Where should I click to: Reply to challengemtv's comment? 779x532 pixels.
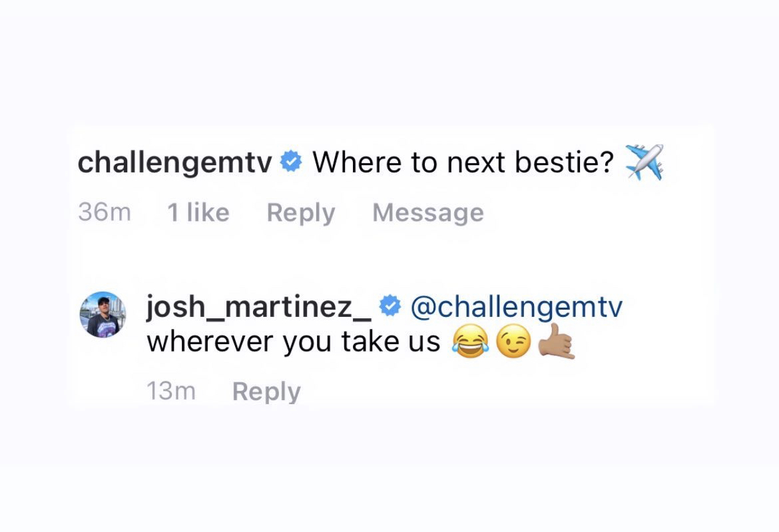coord(301,213)
